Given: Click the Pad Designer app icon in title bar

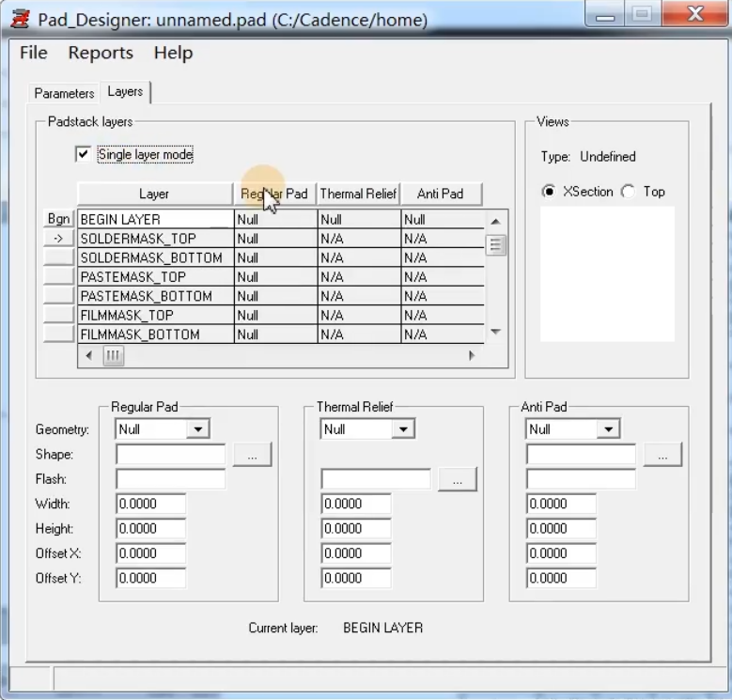Looking at the screenshot, I should tap(20, 19).
